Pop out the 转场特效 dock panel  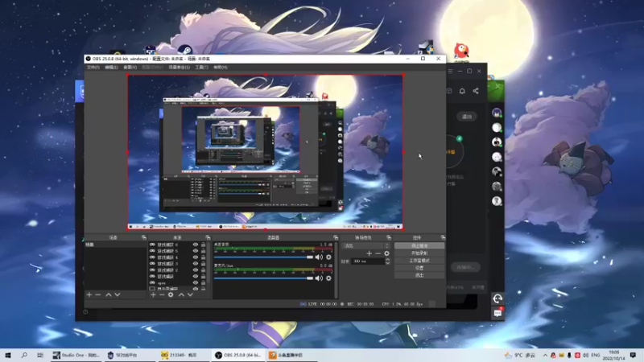(389, 237)
